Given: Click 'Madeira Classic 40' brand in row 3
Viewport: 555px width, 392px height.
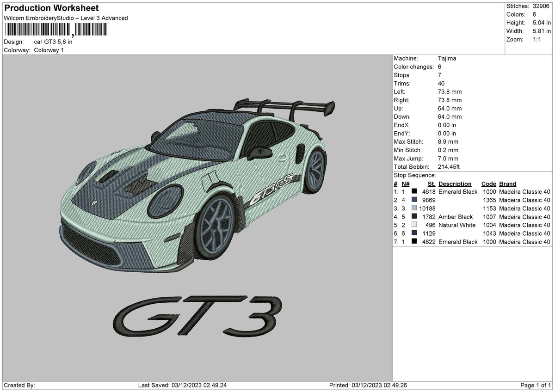Looking at the screenshot, I should coord(525,208).
